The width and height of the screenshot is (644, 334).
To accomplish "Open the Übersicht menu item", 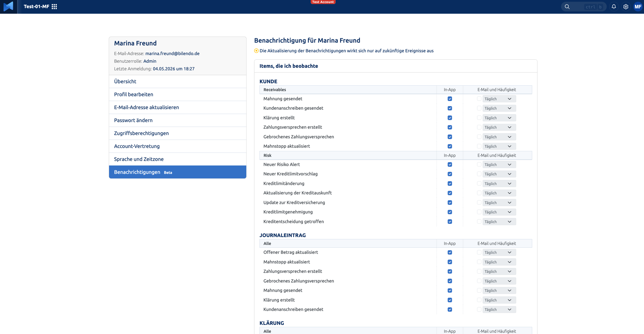I will coord(177,82).
